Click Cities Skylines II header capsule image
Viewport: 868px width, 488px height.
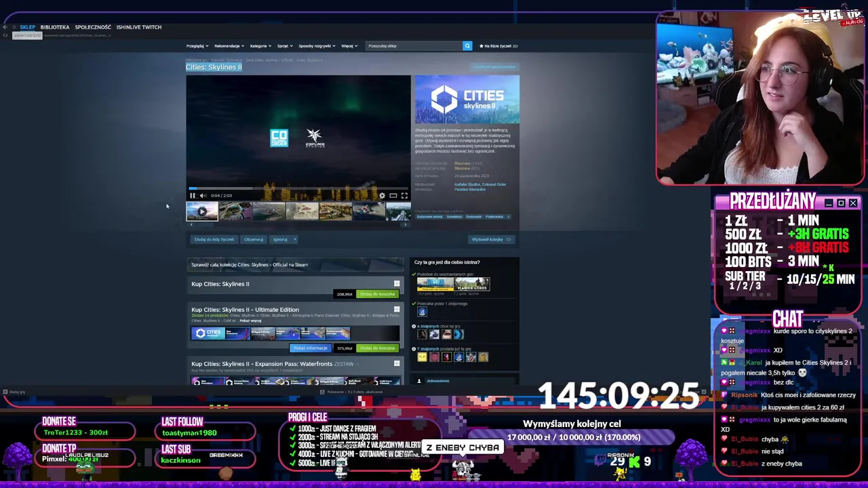click(x=467, y=100)
